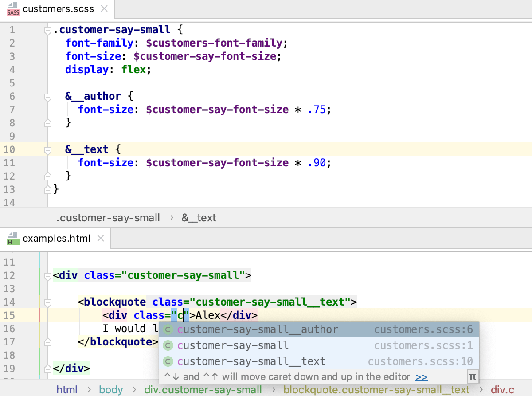
Task: Click the Alex text on HTML line 15
Action: point(208,315)
